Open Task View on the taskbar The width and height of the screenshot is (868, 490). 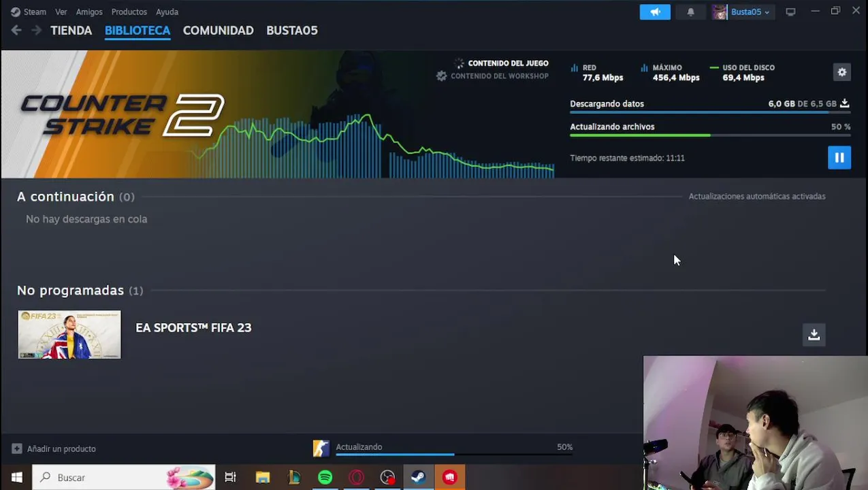230,478
